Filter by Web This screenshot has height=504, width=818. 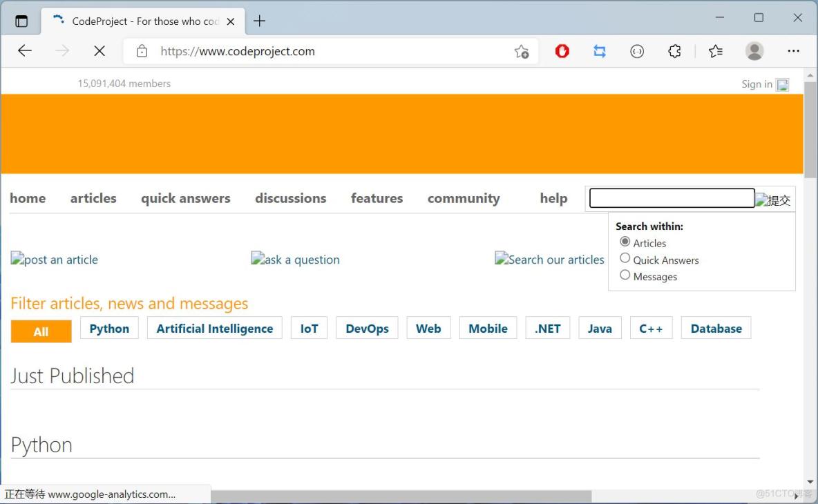428,328
